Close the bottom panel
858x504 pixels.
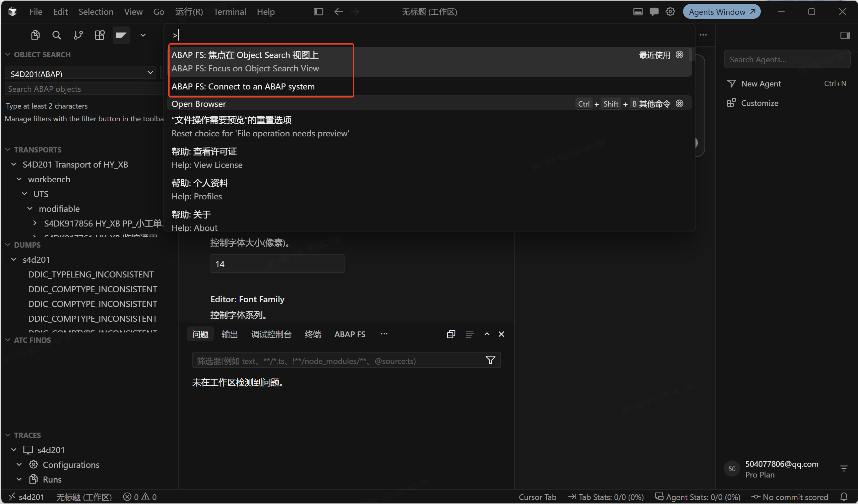501,334
